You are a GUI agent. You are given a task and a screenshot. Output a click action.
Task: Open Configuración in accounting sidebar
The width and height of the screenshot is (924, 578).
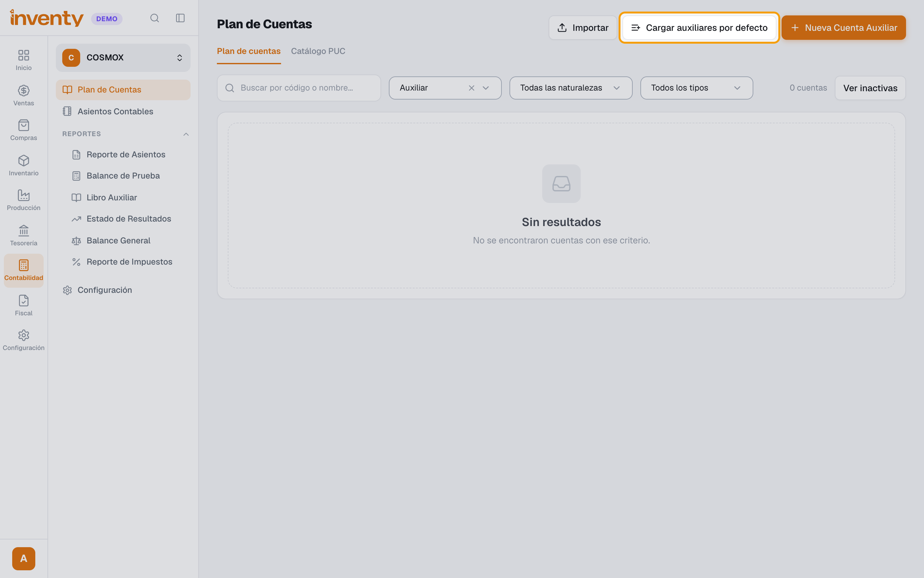123,290
